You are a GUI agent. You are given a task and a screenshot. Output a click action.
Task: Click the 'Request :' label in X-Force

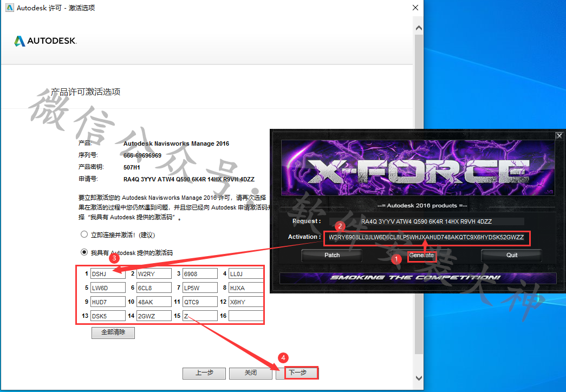[307, 221]
